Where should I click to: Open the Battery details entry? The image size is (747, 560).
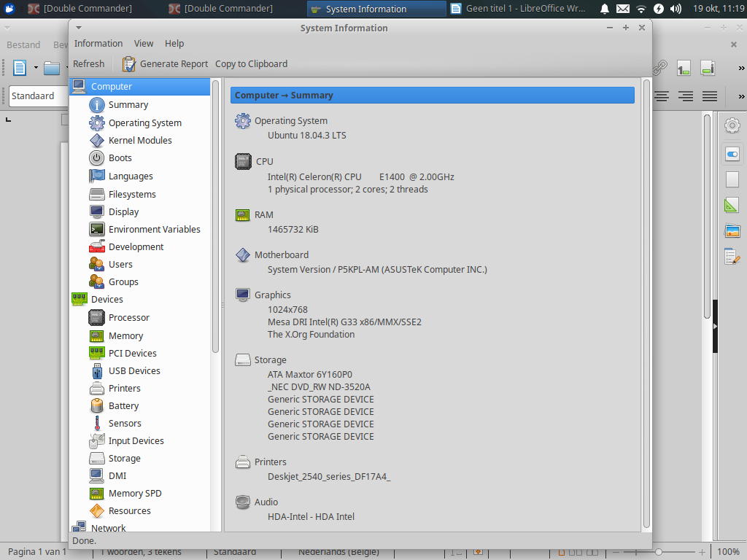click(123, 405)
